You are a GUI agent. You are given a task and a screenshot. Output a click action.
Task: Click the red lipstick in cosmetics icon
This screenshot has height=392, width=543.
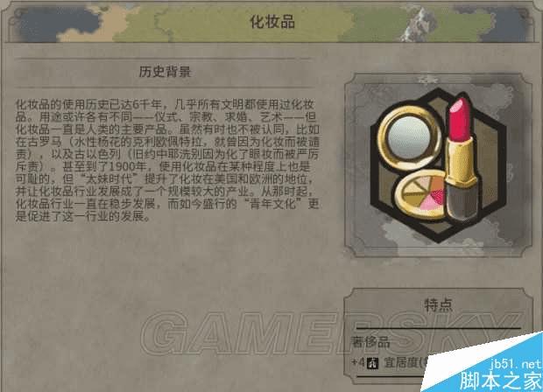pos(462,159)
